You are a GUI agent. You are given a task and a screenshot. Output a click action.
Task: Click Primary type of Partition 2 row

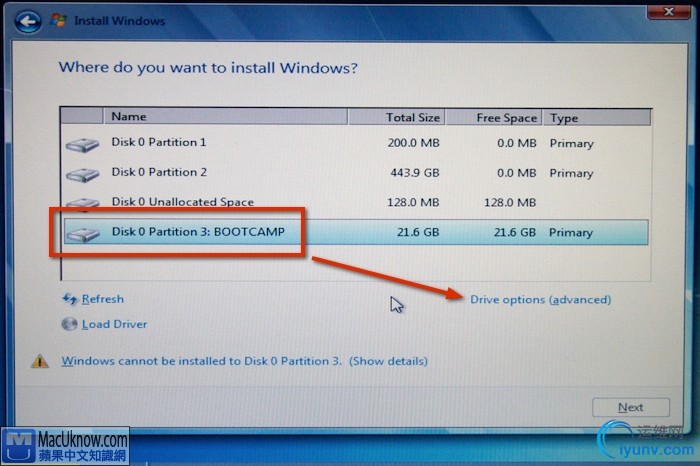click(571, 173)
